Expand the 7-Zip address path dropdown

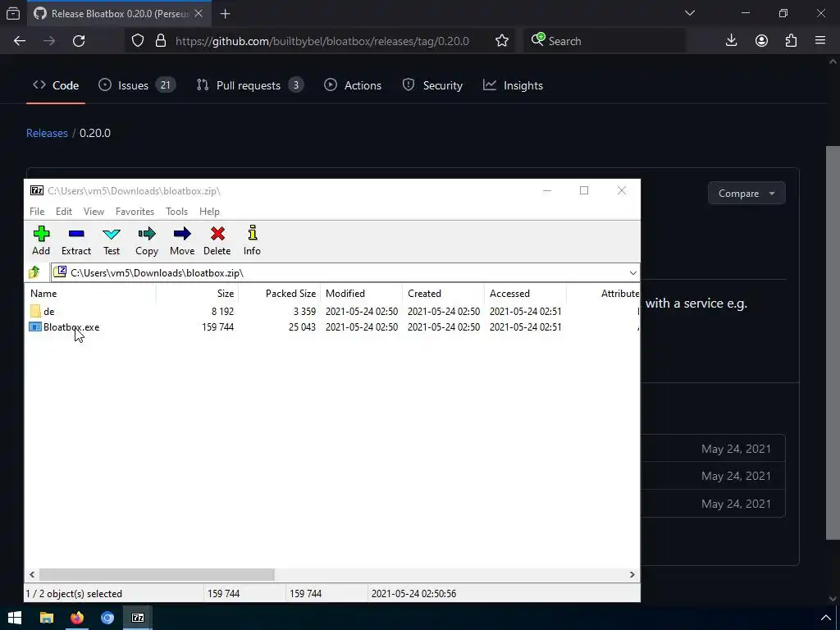632,273
